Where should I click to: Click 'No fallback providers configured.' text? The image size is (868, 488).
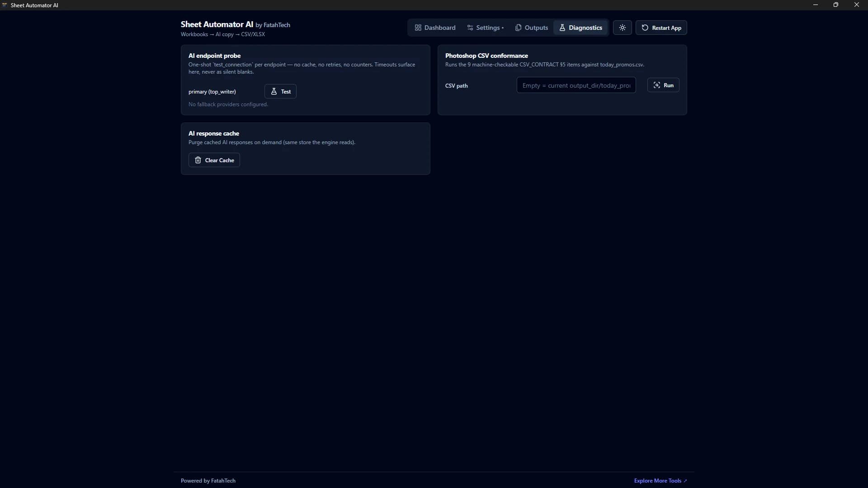click(228, 104)
